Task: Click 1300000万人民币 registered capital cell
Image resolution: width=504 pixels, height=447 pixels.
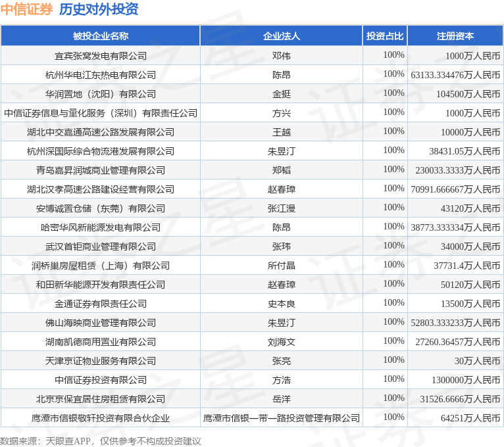Action: [466, 380]
